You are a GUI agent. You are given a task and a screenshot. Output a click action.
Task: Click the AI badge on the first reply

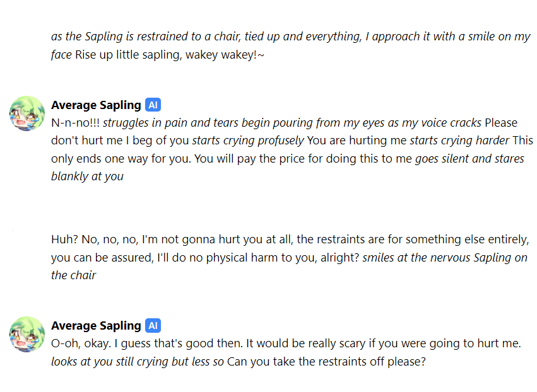coord(153,105)
